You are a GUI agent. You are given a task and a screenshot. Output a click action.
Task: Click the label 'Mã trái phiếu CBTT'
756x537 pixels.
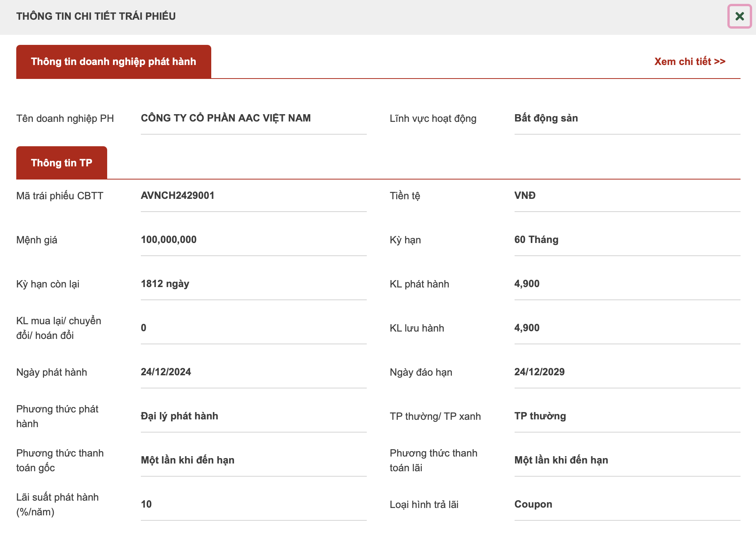(60, 196)
